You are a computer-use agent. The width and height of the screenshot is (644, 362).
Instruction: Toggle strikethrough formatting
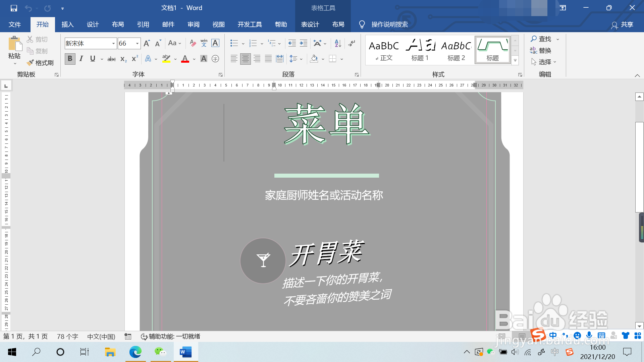[x=111, y=59]
